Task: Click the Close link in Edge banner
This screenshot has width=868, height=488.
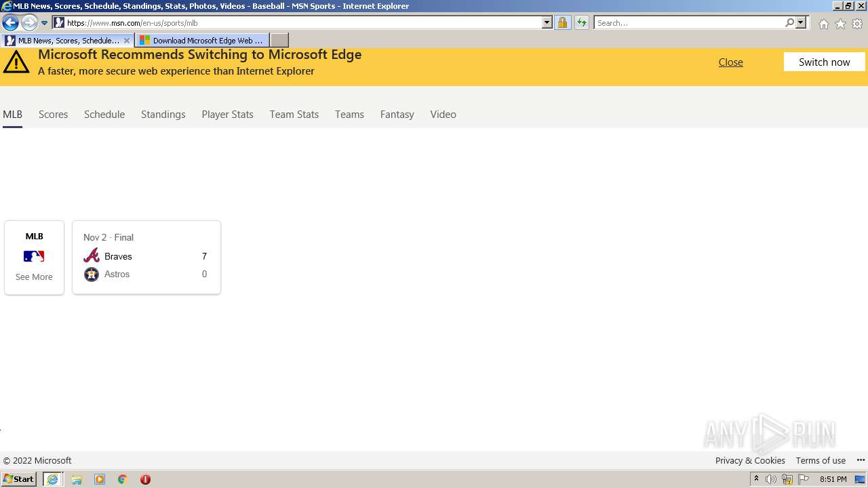Action: tap(730, 62)
